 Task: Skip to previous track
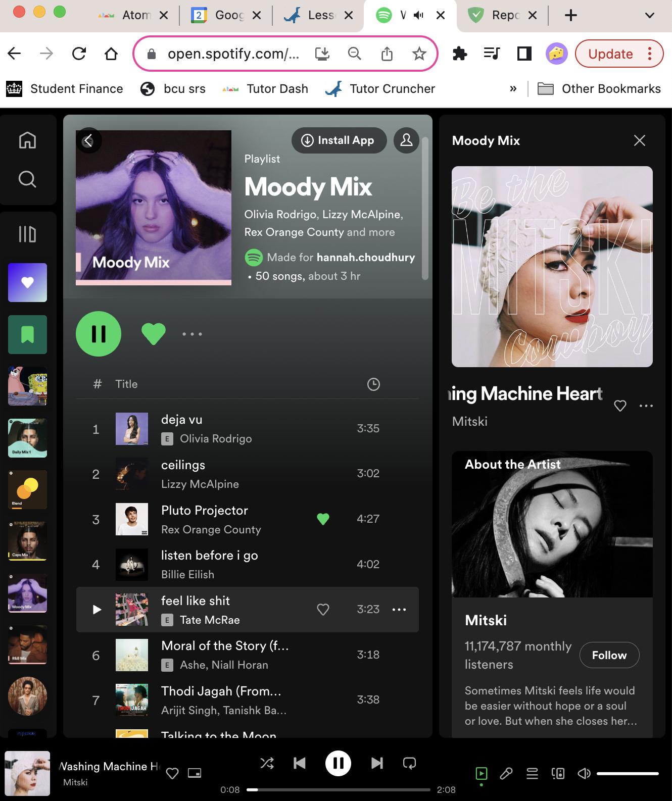(x=300, y=763)
